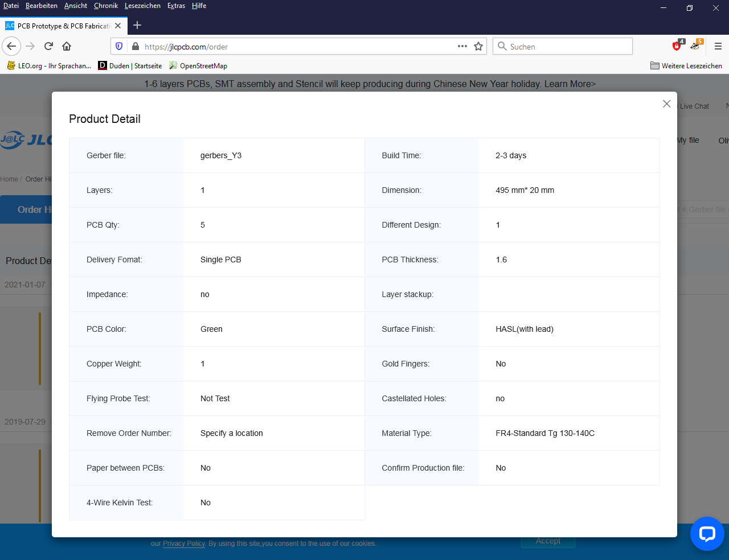Close the PCB Prototype tab

[118, 26]
